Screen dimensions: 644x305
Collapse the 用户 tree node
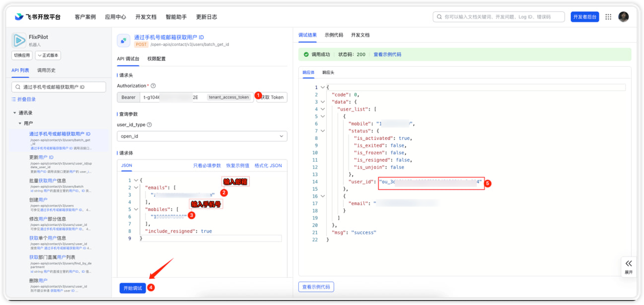(20, 124)
